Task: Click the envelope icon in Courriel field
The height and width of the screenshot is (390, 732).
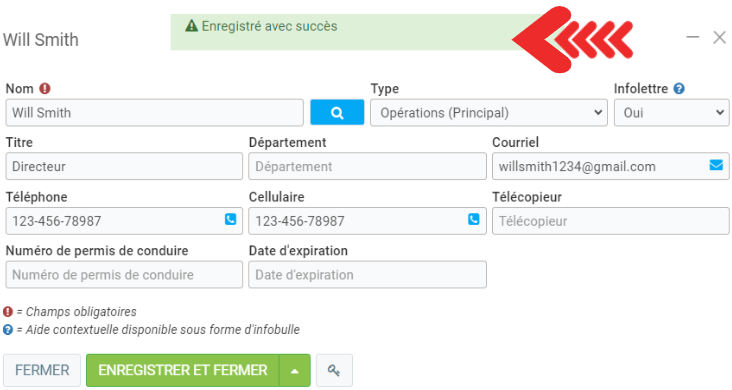Action: click(716, 165)
